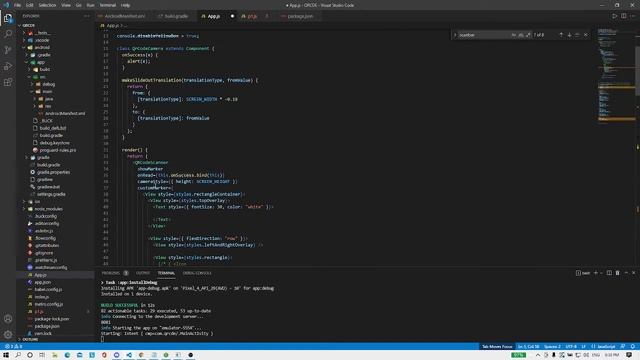Open the Run and Debug view

(x=8, y=66)
